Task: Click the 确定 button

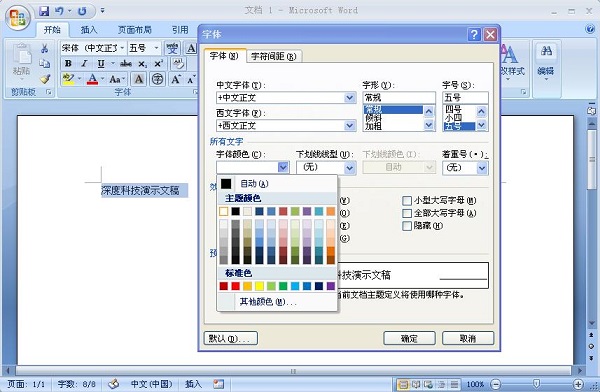Action: pos(409,338)
